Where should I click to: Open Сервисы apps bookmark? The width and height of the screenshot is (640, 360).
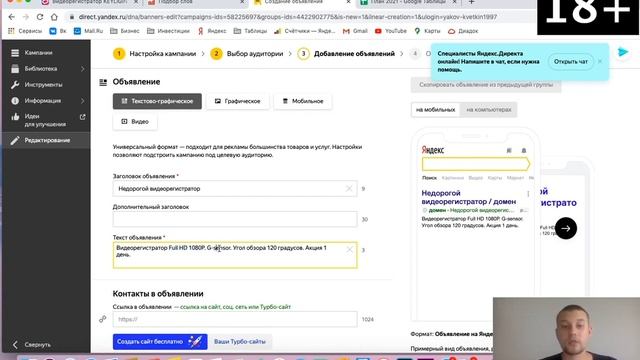click(25, 31)
